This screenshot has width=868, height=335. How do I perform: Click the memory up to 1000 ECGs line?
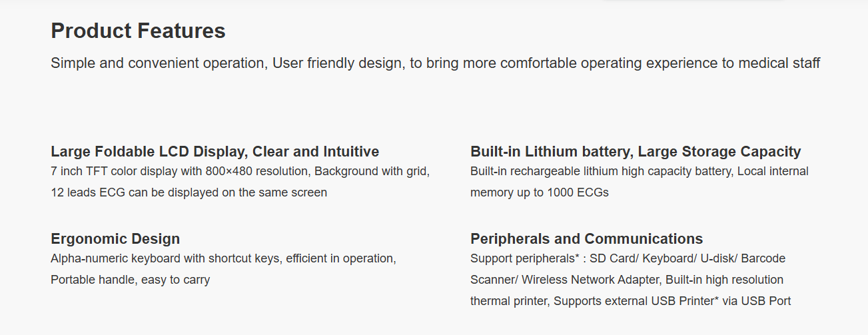tap(540, 192)
